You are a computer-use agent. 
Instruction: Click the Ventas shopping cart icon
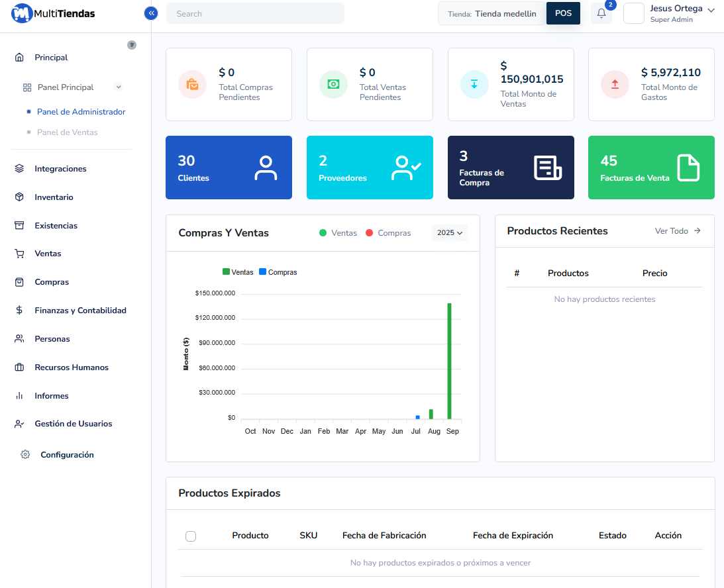coord(19,254)
